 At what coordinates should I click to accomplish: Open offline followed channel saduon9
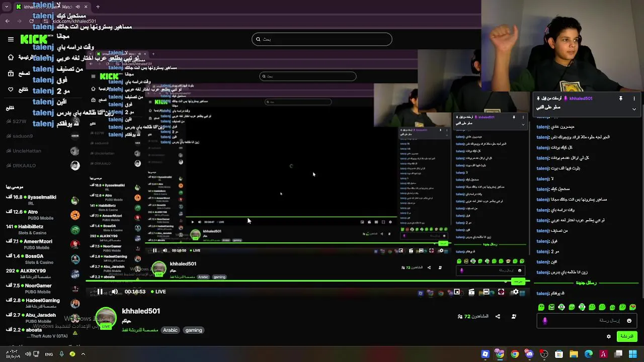point(42,136)
